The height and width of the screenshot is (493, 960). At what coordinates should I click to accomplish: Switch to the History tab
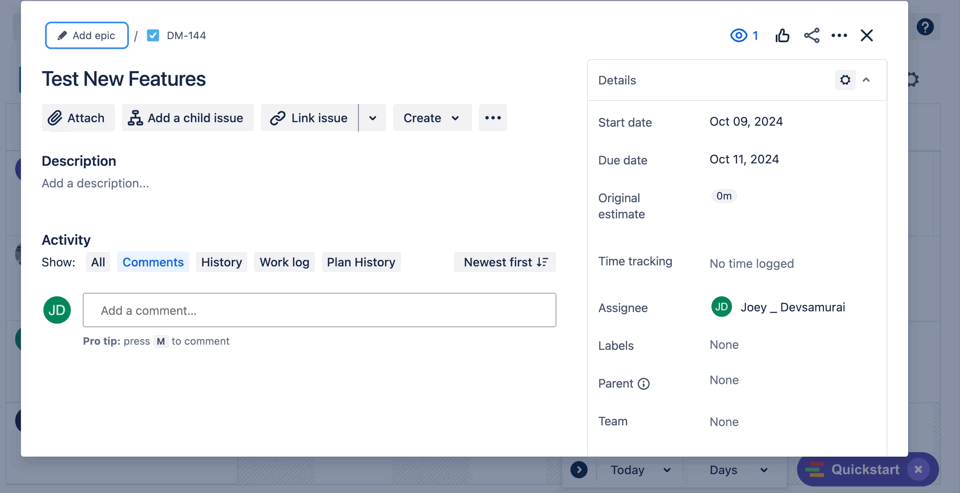(221, 262)
